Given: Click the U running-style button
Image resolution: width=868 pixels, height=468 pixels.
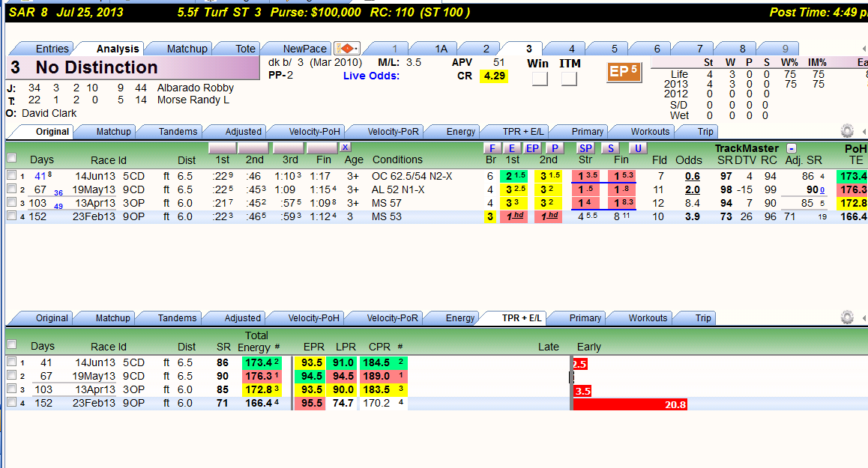Looking at the screenshot, I should coord(638,148).
